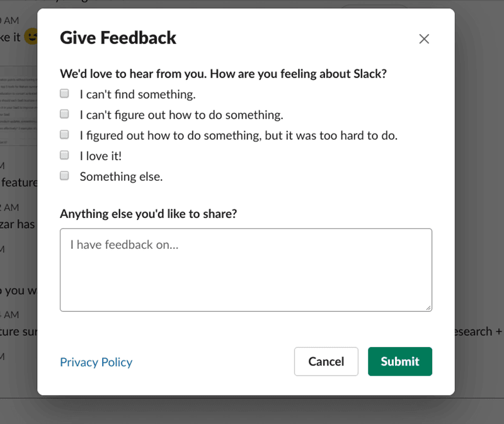Cancel the feedback form
The image size is (504, 424).
326,361
